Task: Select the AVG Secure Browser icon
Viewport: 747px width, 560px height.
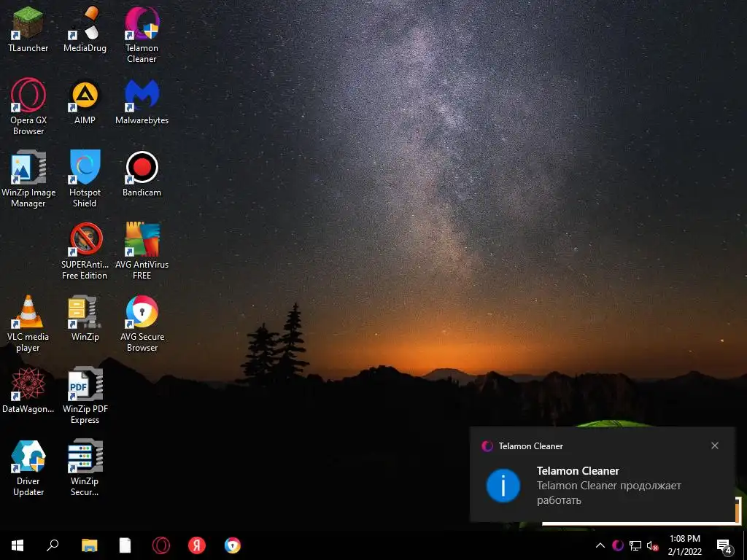Action: (142, 323)
